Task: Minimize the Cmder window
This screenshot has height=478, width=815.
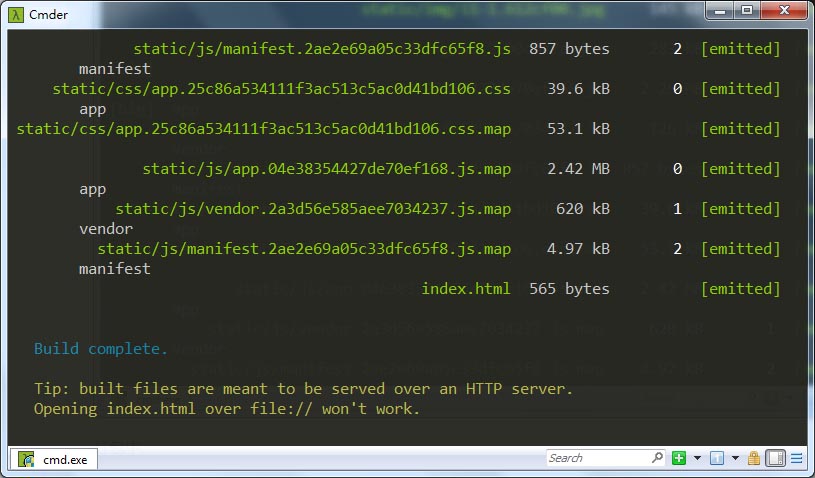Action: pos(720,11)
